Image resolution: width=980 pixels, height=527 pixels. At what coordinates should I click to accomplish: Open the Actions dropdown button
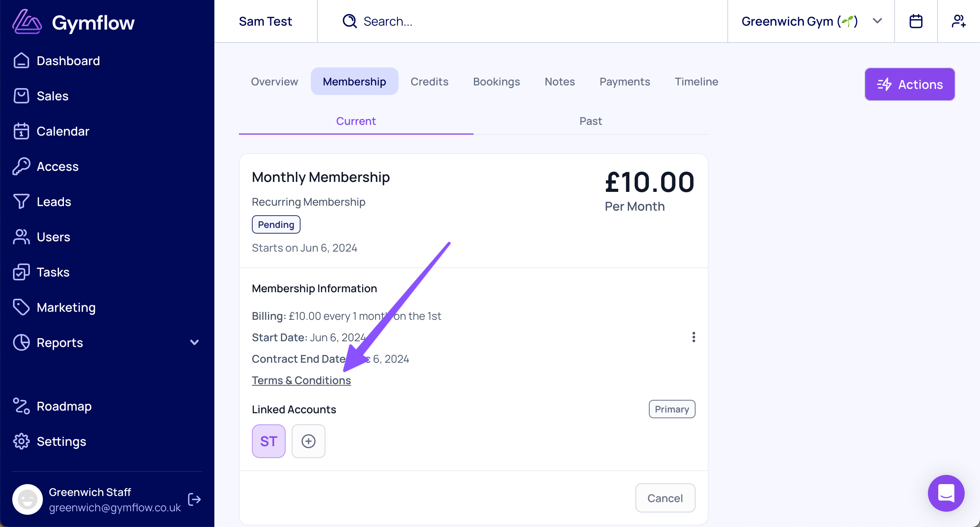point(910,85)
